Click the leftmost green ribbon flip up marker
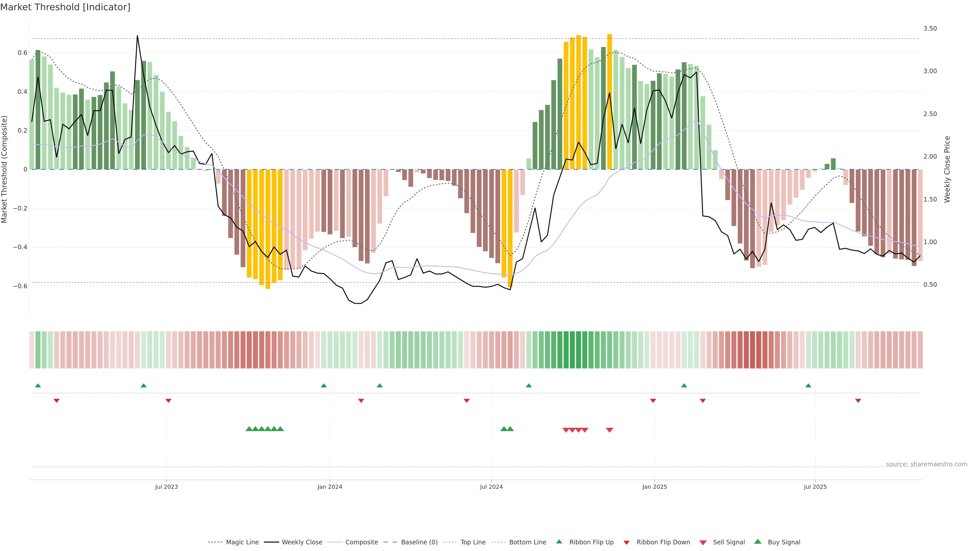 (x=38, y=386)
